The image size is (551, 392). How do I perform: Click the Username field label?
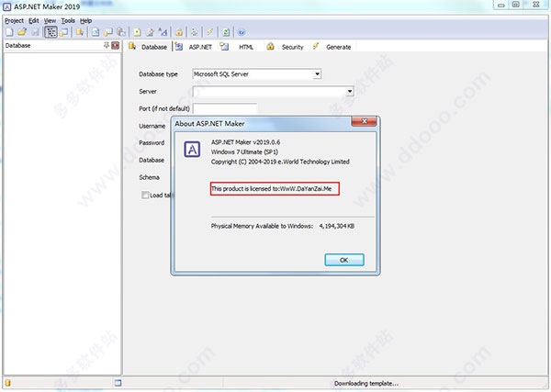point(152,126)
